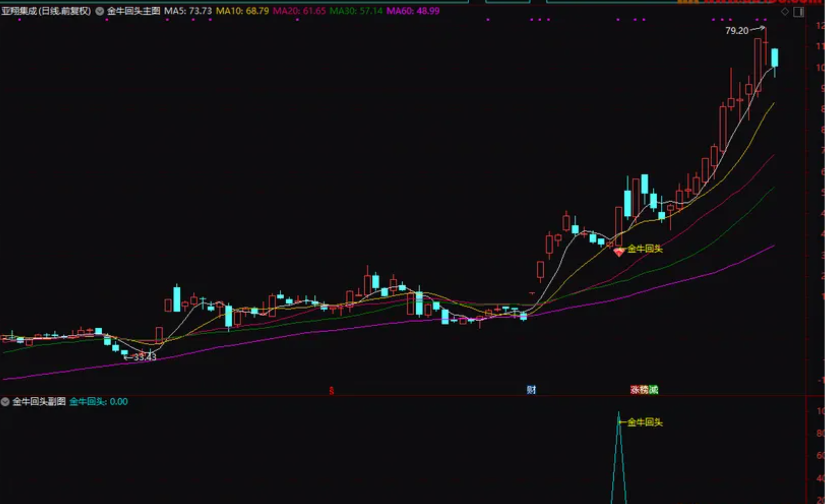Click the 金牛回头: 0.00 value label
Image resolution: width=825 pixels, height=504 pixels.
pos(98,401)
